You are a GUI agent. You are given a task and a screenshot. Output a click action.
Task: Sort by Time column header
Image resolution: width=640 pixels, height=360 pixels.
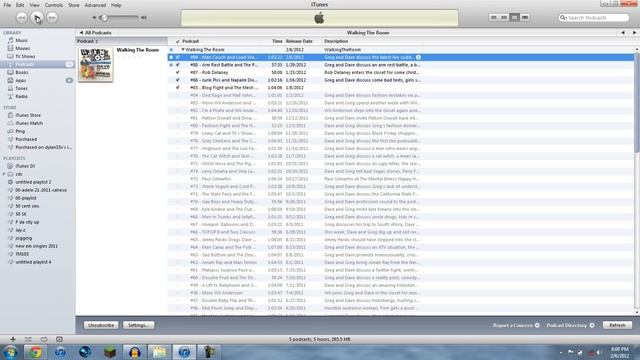point(277,41)
